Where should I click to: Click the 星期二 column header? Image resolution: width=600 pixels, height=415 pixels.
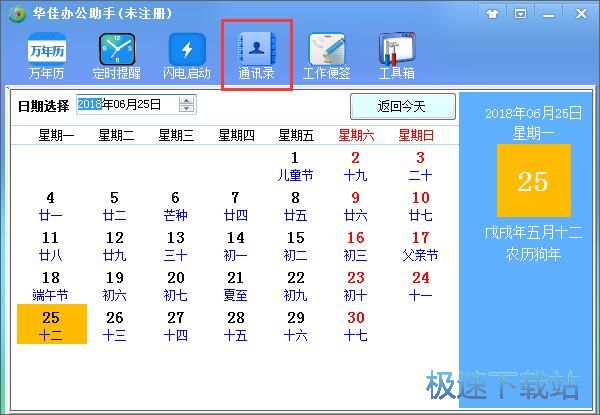click(116, 135)
